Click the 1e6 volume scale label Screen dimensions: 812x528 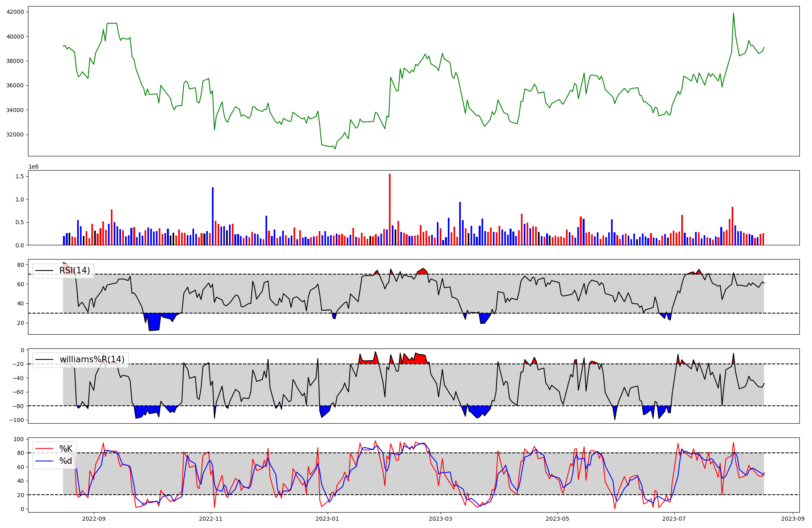tap(33, 167)
